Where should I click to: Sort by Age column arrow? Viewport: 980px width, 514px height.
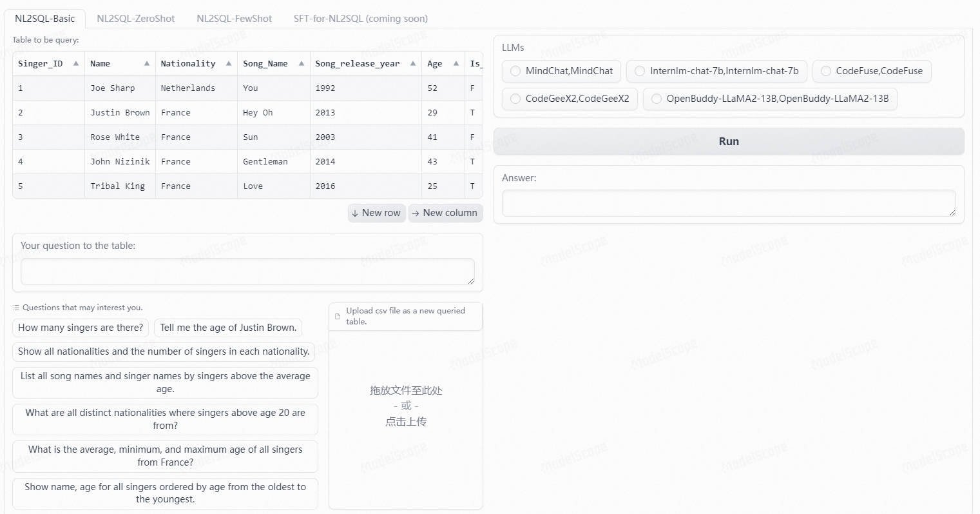[x=456, y=63]
